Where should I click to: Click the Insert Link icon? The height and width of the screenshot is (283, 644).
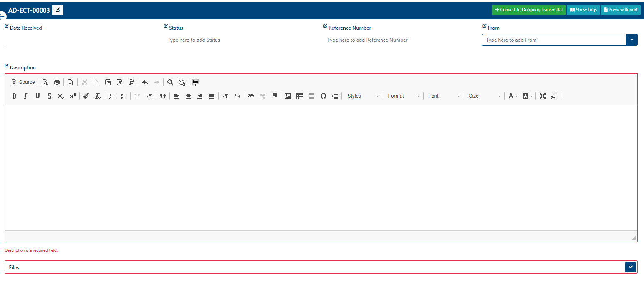tap(251, 96)
